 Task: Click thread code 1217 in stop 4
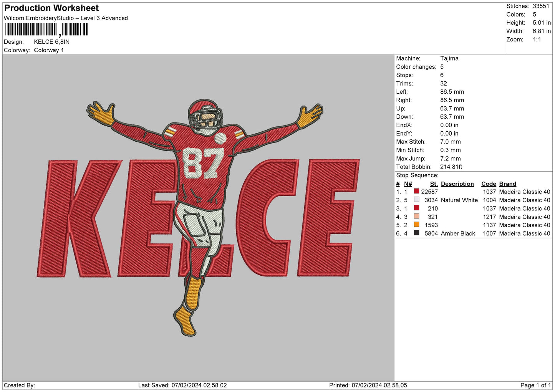tap(490, 217)
